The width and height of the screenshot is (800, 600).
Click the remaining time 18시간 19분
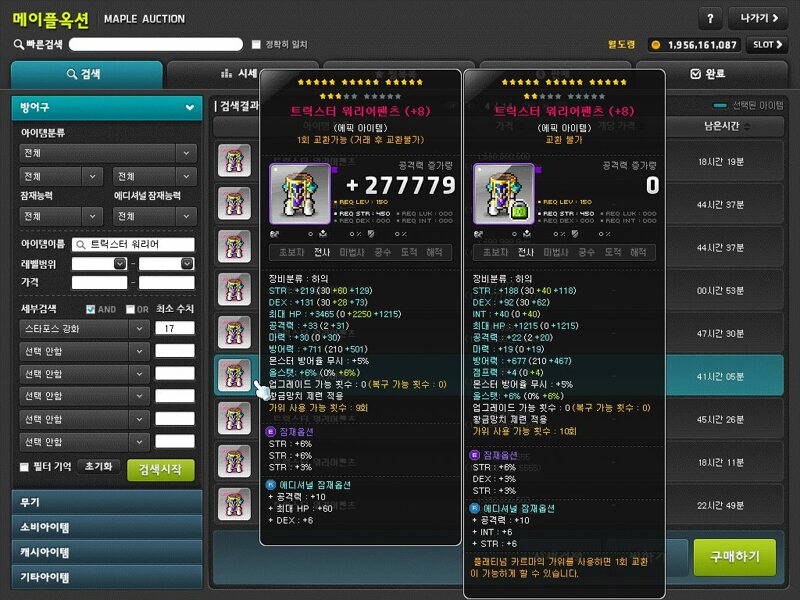click(x=720, y=162)
